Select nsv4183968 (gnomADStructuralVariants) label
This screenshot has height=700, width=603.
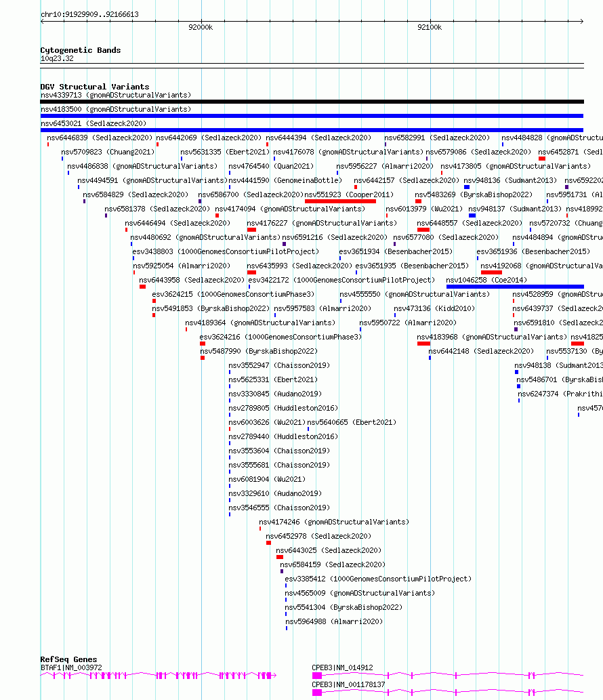point(492,338)
